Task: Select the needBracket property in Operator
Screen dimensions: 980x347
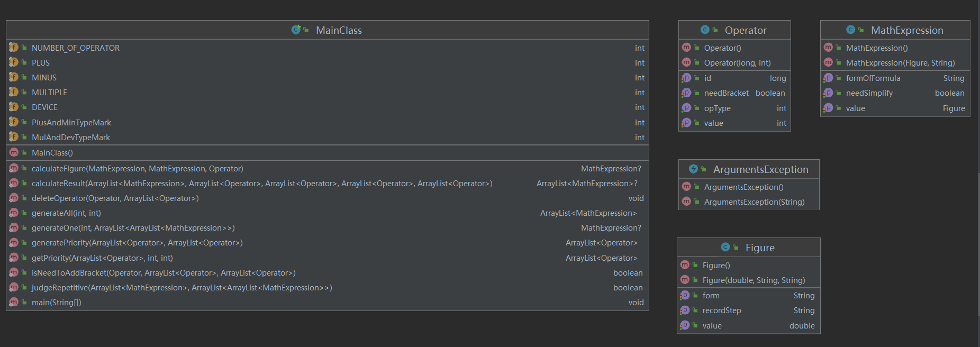Action: (x=726, y=93)
